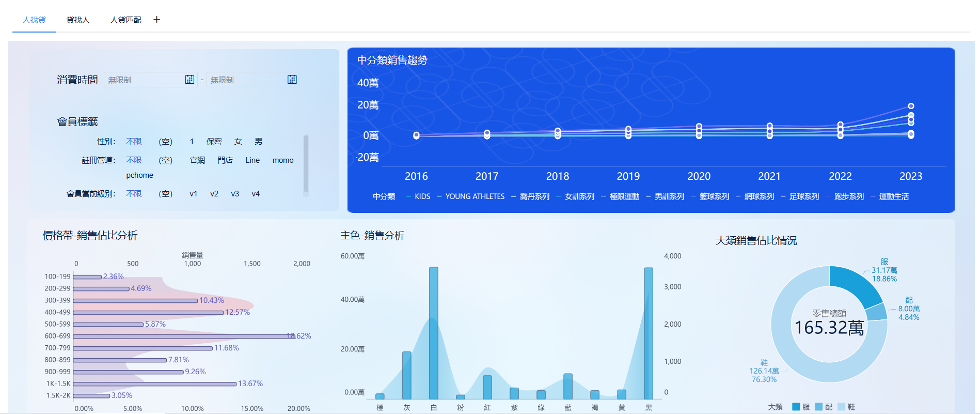Image resolution: width=980 pixels, height=414 pixels.
Task: Click the 配 4.84% donut segment
Action: [x=876, y=312]
